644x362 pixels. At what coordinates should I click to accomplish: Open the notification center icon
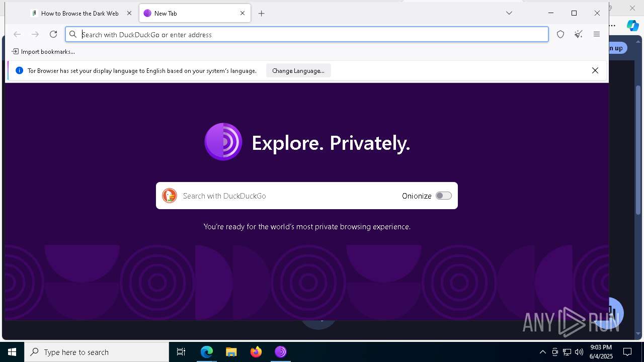point(628,352)
